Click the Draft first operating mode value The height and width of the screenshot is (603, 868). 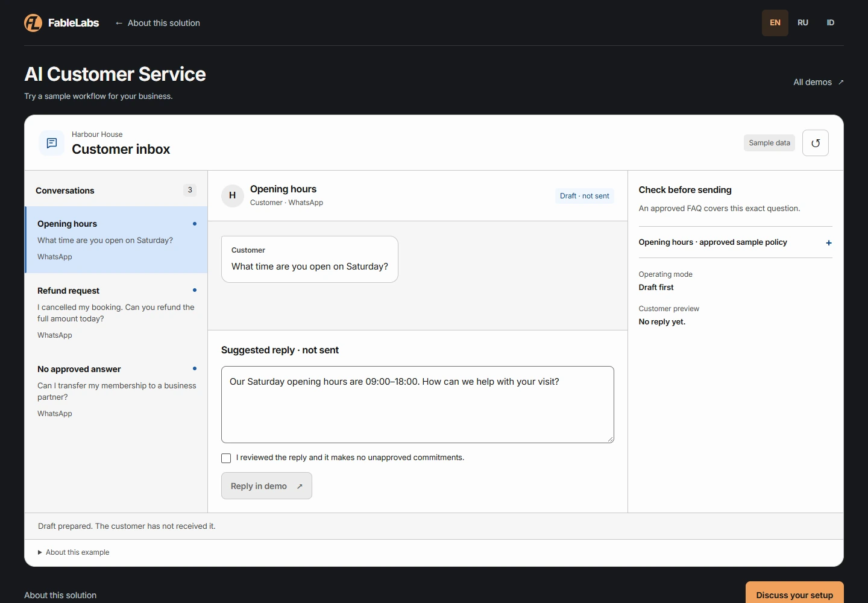click(656, 288)
